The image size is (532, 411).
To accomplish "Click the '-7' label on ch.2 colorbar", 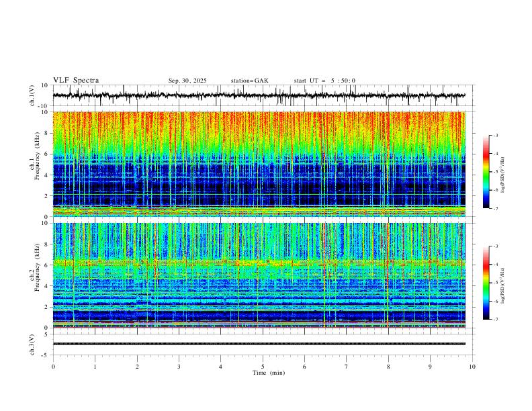I will [x=495, y=320].
